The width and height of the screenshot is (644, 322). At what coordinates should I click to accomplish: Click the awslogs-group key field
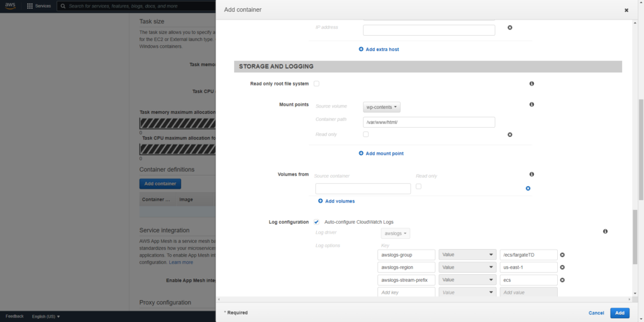[x=406, y=255]
